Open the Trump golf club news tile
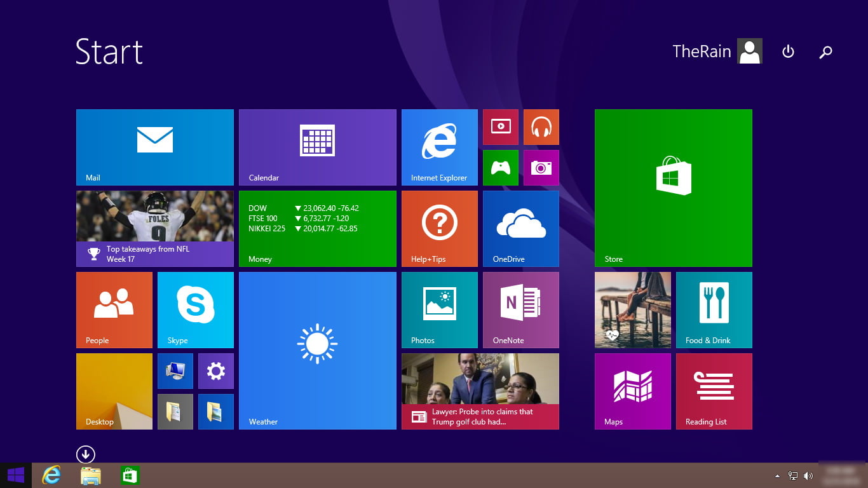 480,391
